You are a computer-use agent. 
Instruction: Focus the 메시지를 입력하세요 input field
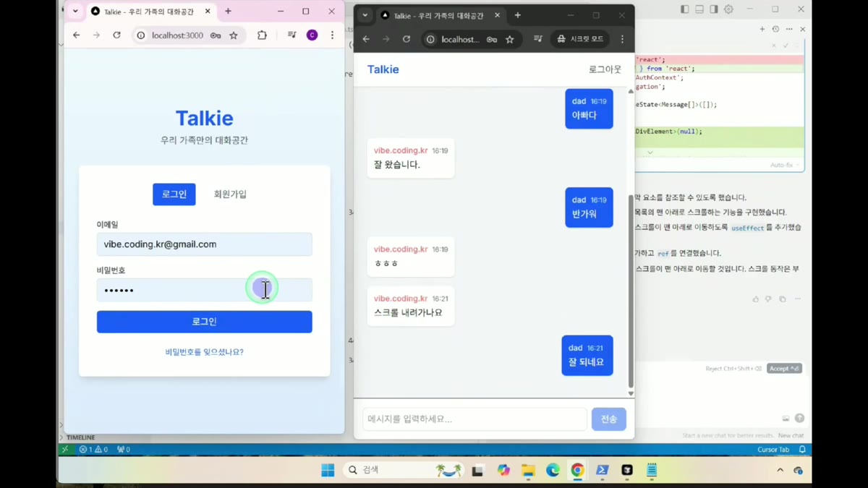click(475, 419)
